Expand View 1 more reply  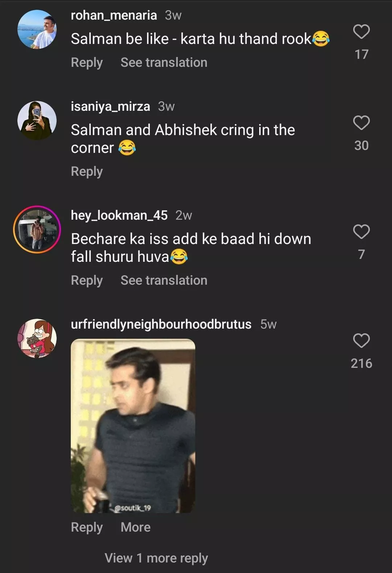(156, 558)
